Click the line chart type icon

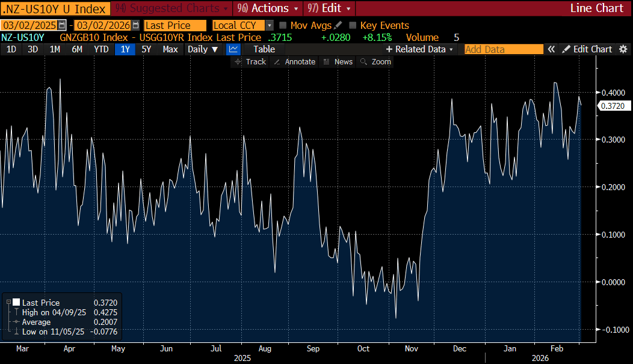pos(233,49)
